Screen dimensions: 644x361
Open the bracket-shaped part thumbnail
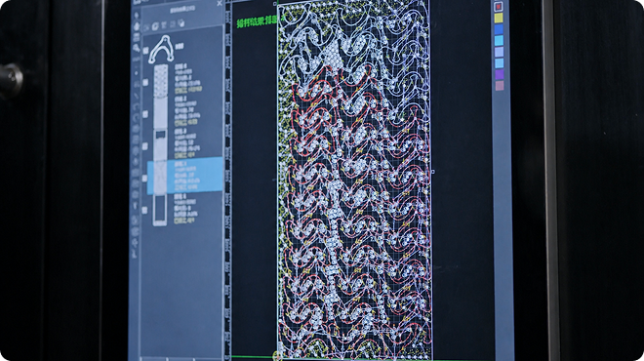(161, 49)
